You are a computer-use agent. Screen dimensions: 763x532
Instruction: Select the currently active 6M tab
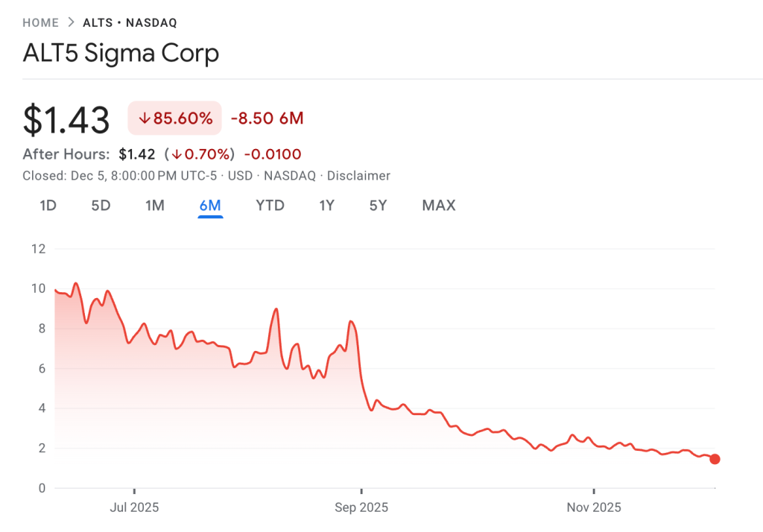coord(211,206)
